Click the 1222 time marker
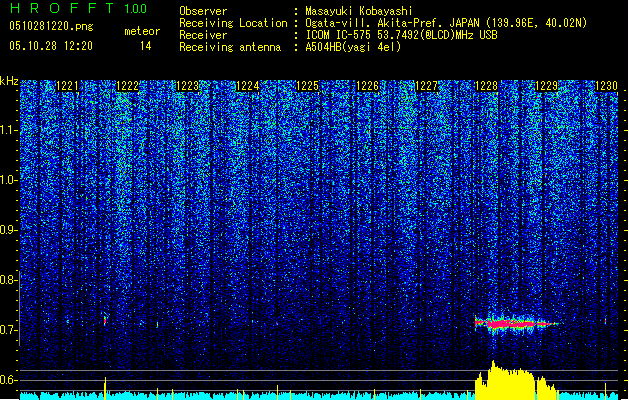Viewport: 629px width, 400px height. 127,86
